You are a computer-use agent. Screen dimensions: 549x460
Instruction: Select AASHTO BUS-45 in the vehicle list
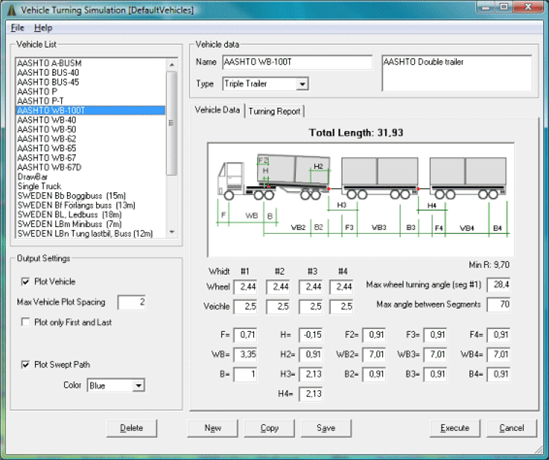pyautogui.click(x=91, y=82)
